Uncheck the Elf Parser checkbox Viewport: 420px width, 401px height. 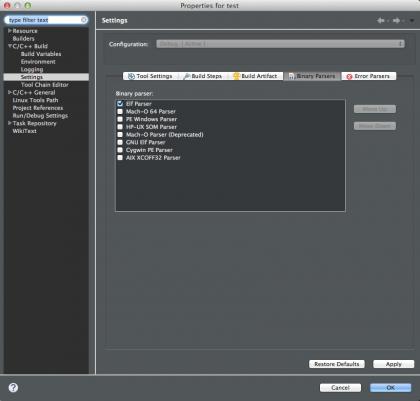120,104
